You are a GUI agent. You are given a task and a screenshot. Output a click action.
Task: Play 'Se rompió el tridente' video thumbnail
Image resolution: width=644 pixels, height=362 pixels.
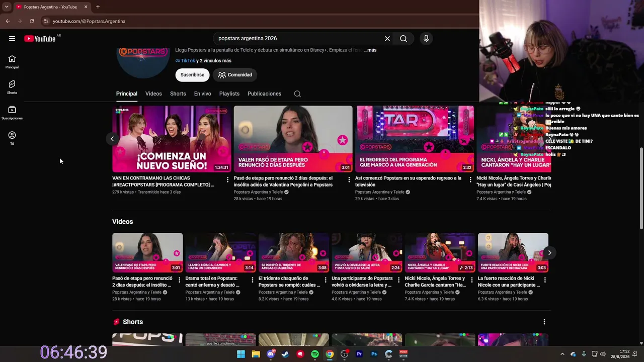[294, 252]
